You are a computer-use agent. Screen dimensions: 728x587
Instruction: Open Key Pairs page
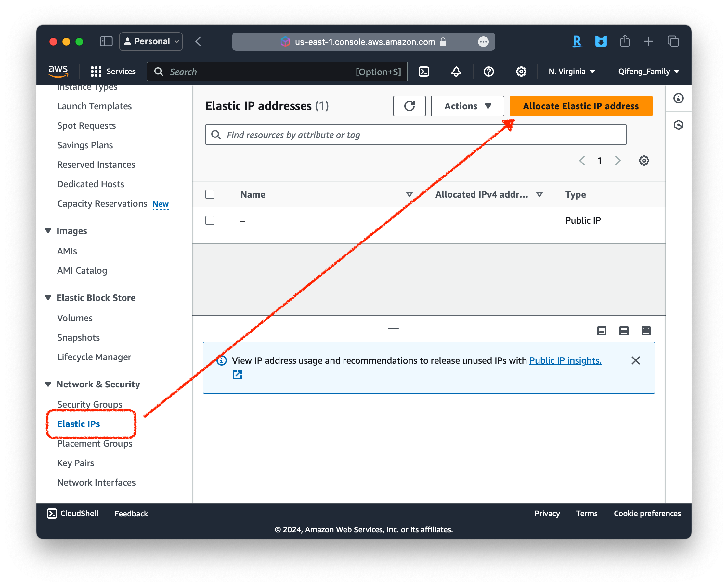[x=76, y=463]
